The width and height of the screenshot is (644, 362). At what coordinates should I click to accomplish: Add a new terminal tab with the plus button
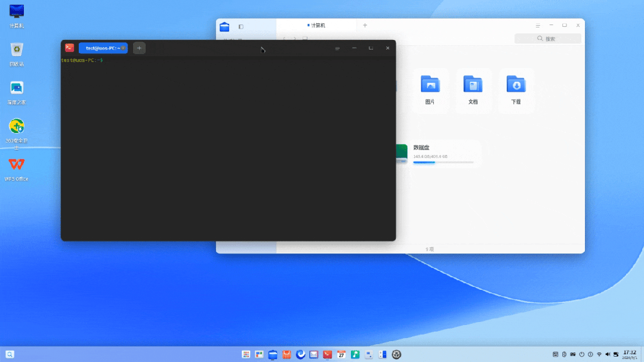pos(139,48)
